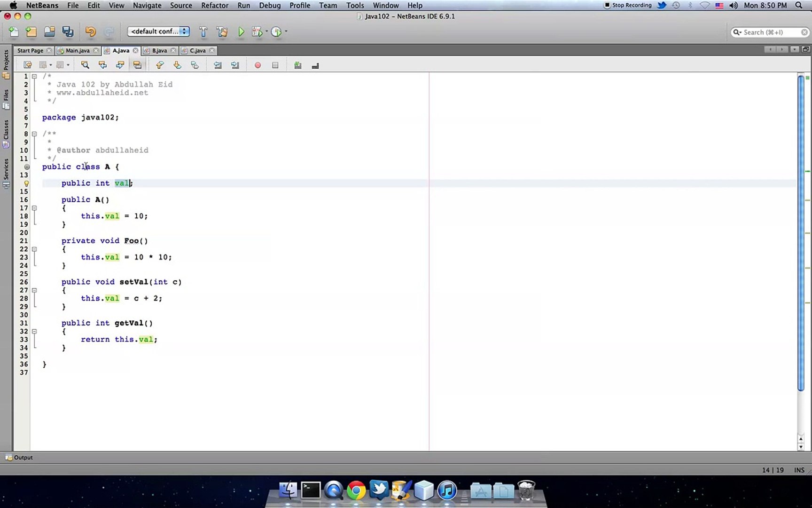Open the default configuration dropdown

(x=159, y=32)
